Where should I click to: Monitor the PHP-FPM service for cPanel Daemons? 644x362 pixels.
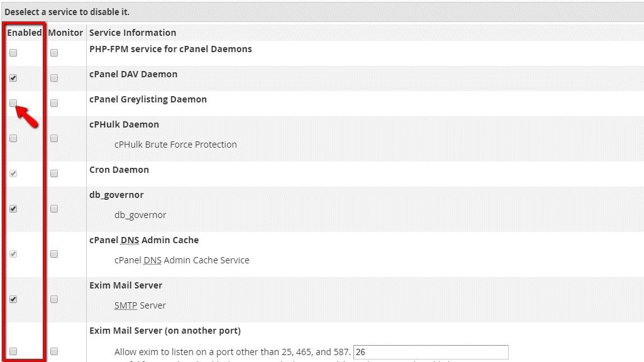click(x=54, y=53)
